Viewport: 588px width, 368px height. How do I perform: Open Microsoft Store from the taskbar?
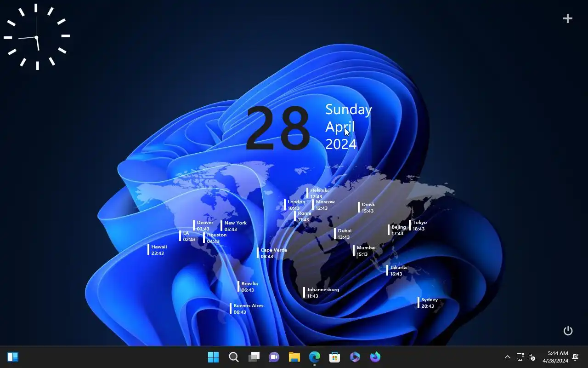[x=335, y=357]
